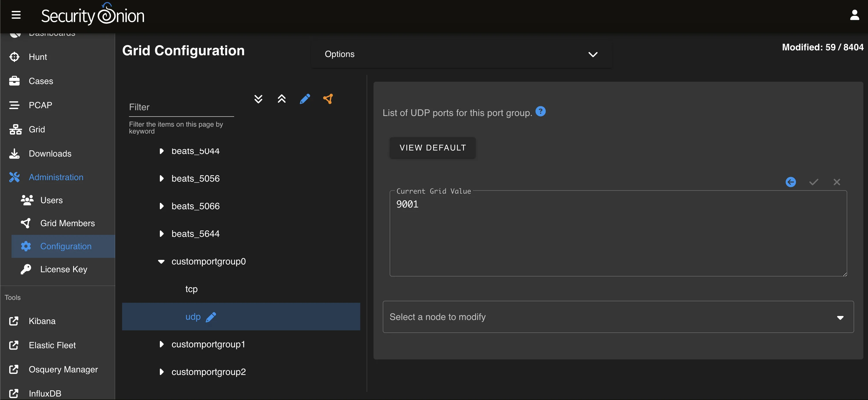
Task: Revert value with blue back arrow icon
Action: 791,182
